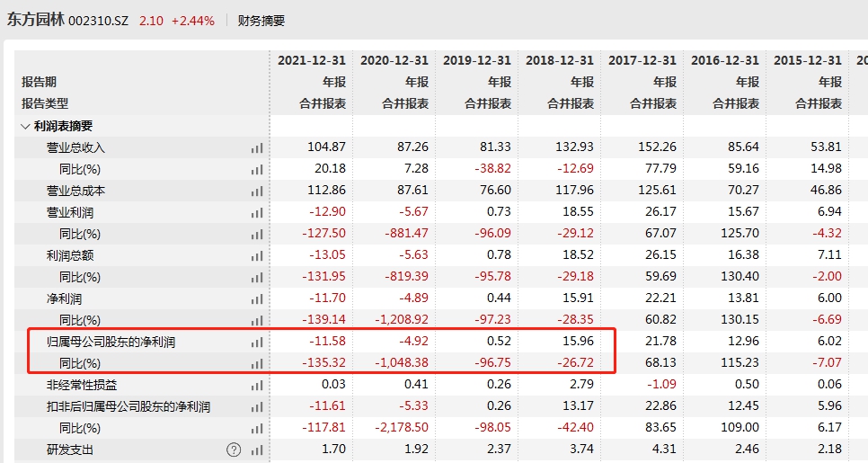
Task: Click the -11.58 parent net profit cell
Action: click(328, 341)
